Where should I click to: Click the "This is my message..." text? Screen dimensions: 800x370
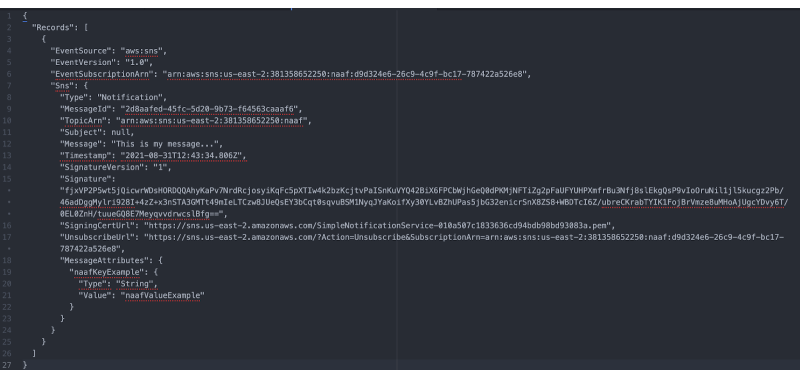point(166,144)
